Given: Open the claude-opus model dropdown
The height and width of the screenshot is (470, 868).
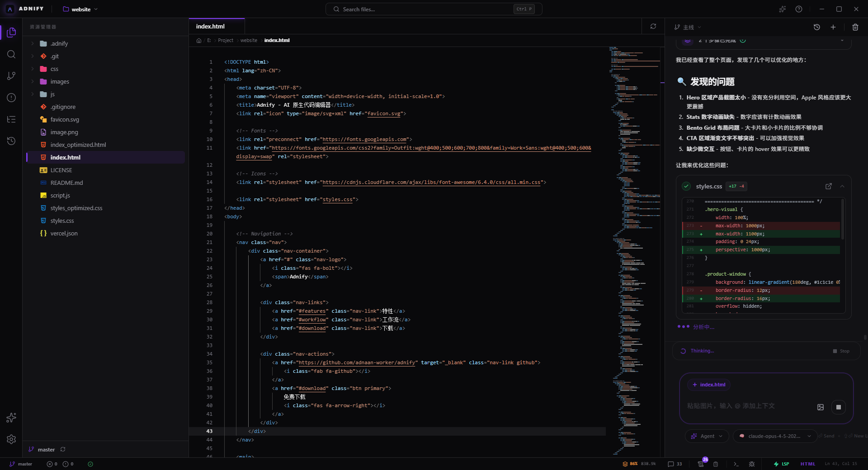Looking at the screenshot, I should (775, 436).
